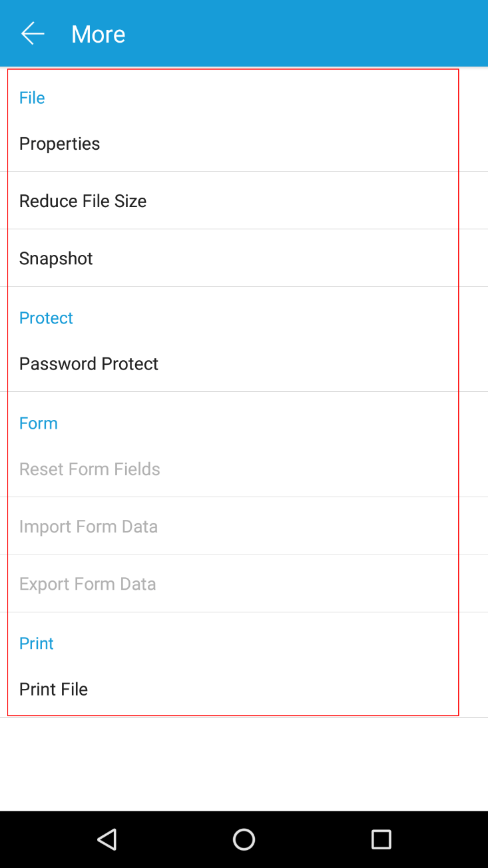Tap the Android back navigation icon
Screen dimensions: 488x868
(107, 839)
